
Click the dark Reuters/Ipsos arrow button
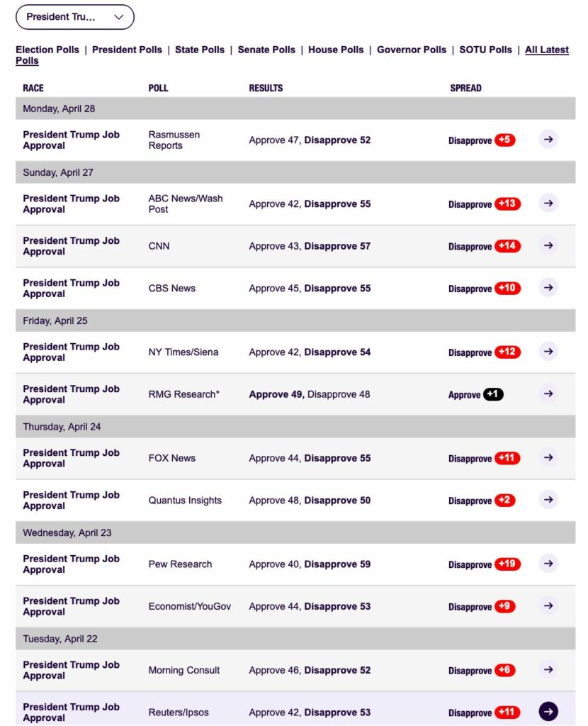(x=548, y=711)
